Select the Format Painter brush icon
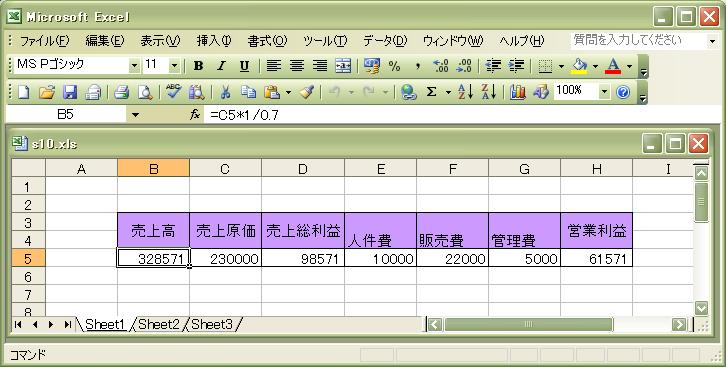Screen dimensions: 726x367 (307, 92)
